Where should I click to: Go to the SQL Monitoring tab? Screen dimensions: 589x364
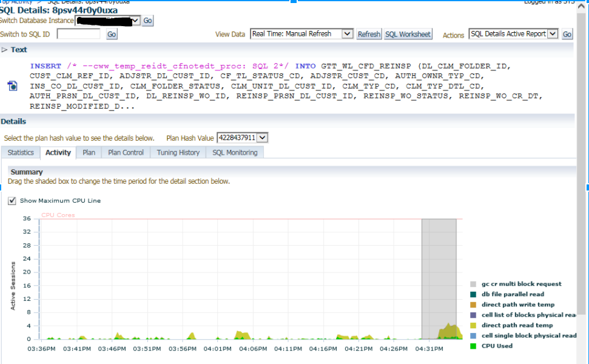(x=235, y=152)
